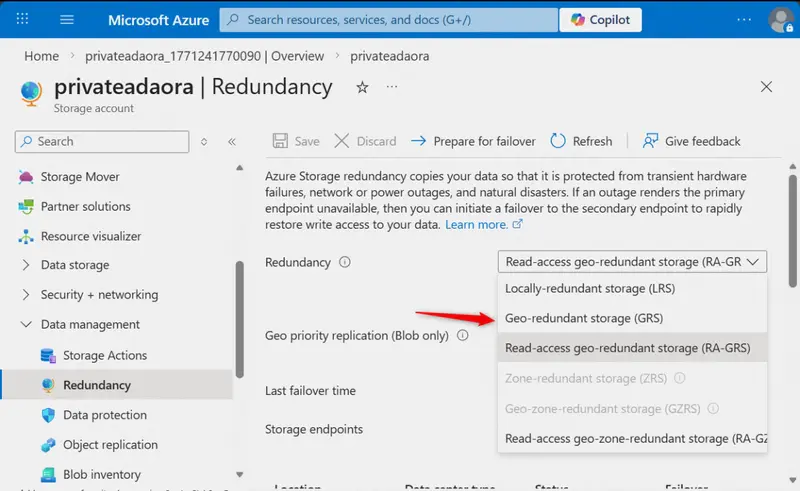Toggle expand/collapse all sidebar groups
Screen dimensions: 800x491
[204, 141]
